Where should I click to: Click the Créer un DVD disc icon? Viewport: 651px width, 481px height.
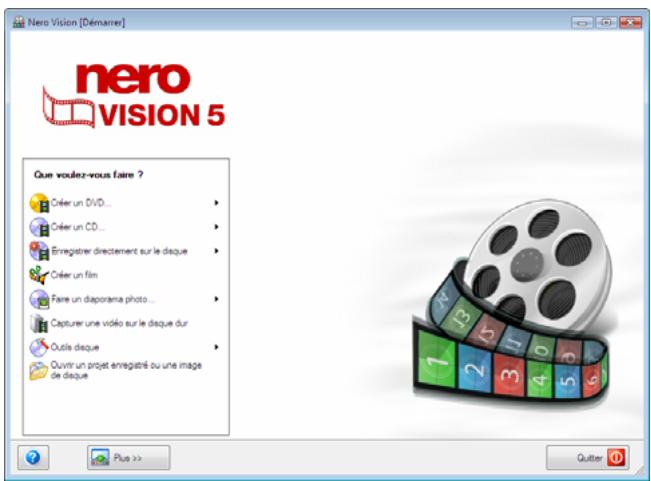39,203
